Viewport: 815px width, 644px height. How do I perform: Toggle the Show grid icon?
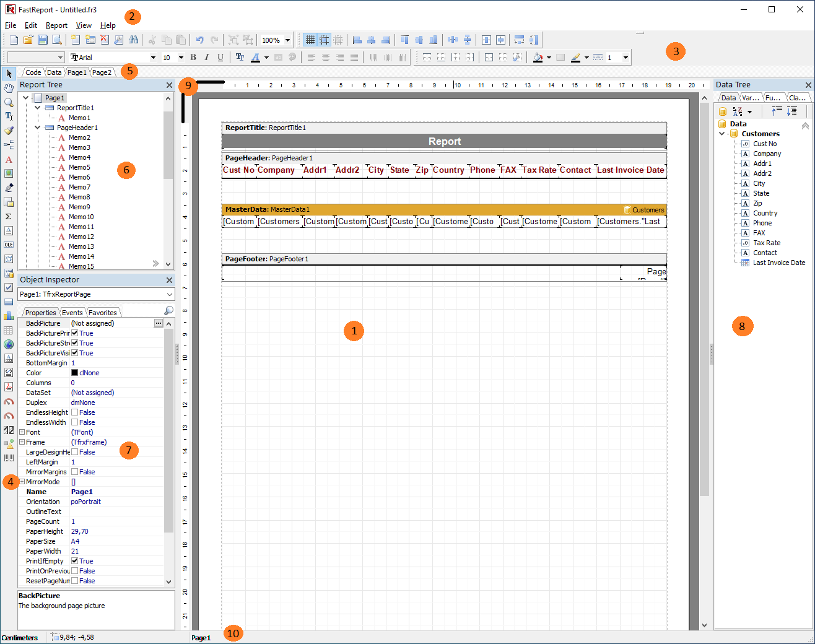[x=310, y=40]
